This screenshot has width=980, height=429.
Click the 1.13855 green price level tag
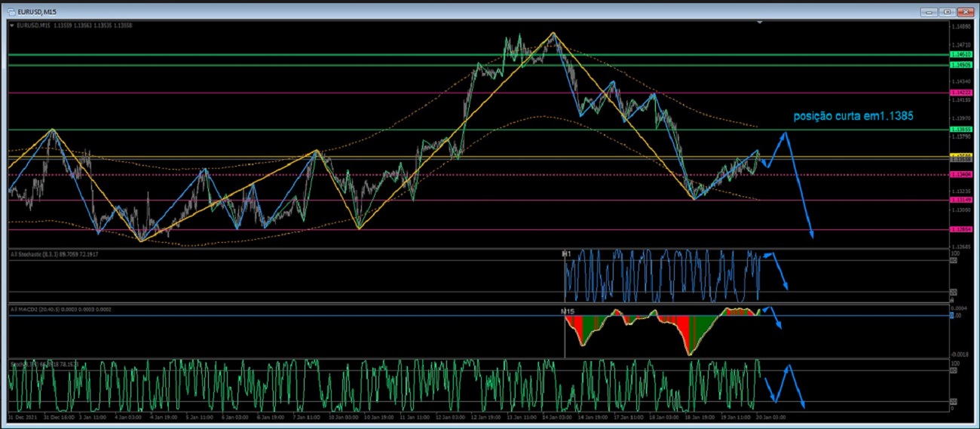tap(960, 130)
